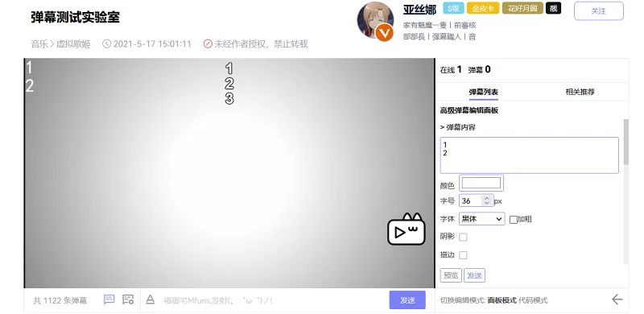Enable the 描边 outline checkbox
644x314 pixels.
463,255
